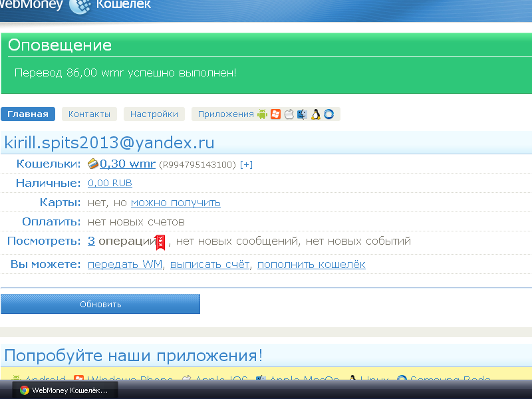Click the Оповещение notification heading
This screenshot has height=399, width=532.
(60, 45)
